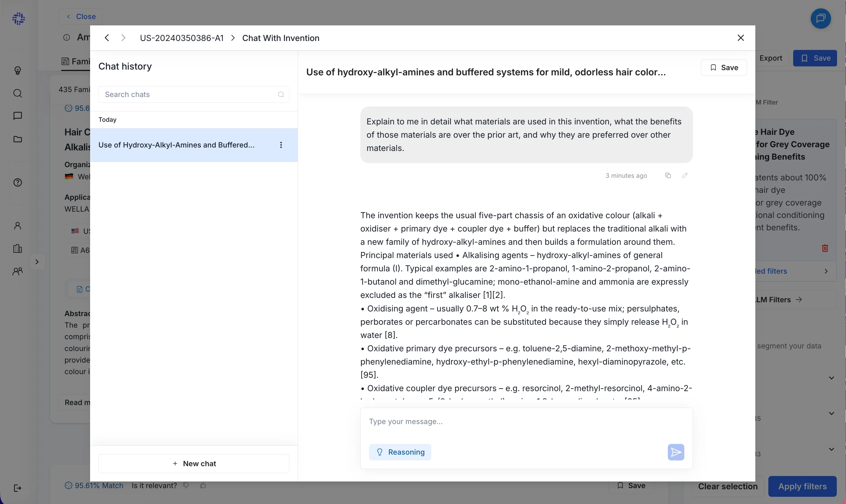Click the blue Save button in background header
Viewport: 846px width, 504px height.
(815, 58)
